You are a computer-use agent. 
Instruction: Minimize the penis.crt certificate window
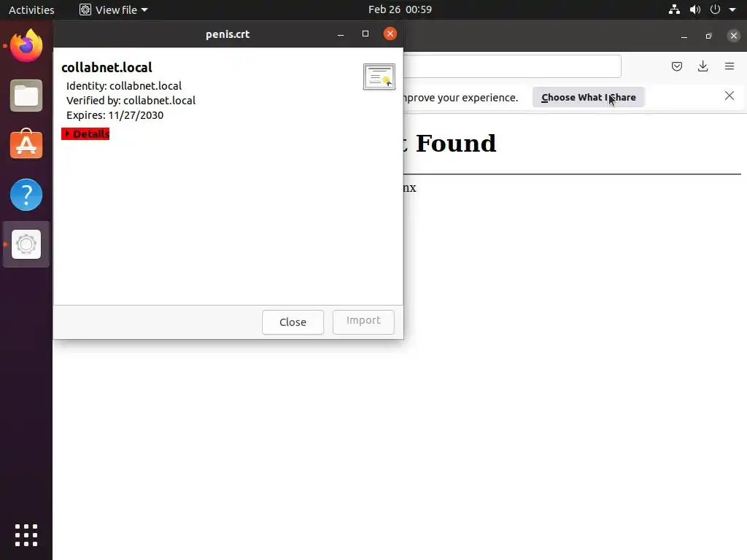pos(341,34)
